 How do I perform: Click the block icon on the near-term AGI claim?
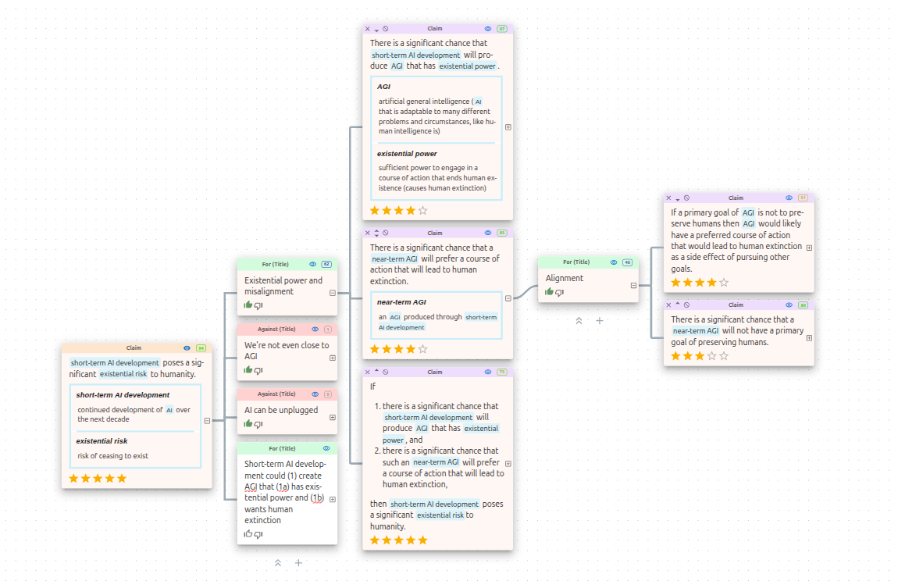[385, 233]
